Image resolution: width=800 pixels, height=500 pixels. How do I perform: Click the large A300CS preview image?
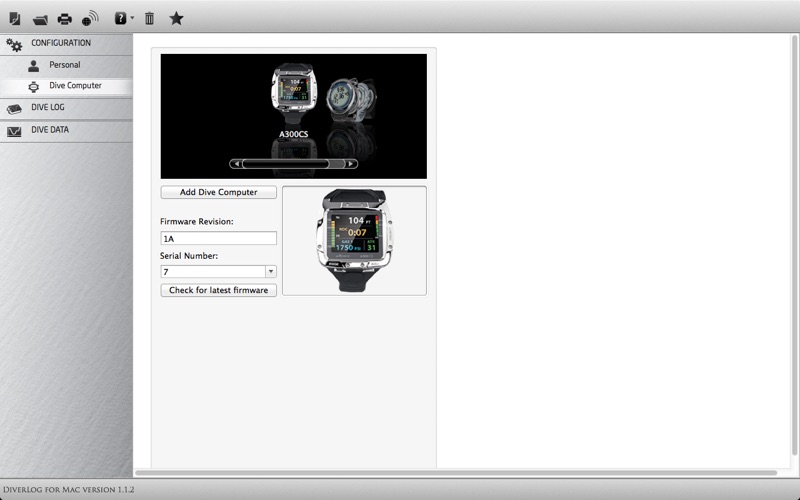coord(355,240)
